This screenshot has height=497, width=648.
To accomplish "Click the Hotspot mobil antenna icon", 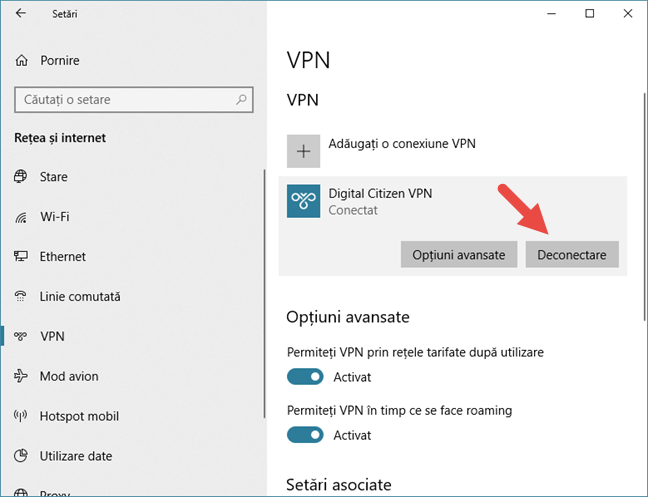I will pyautogui.click(x=21, y=416).
